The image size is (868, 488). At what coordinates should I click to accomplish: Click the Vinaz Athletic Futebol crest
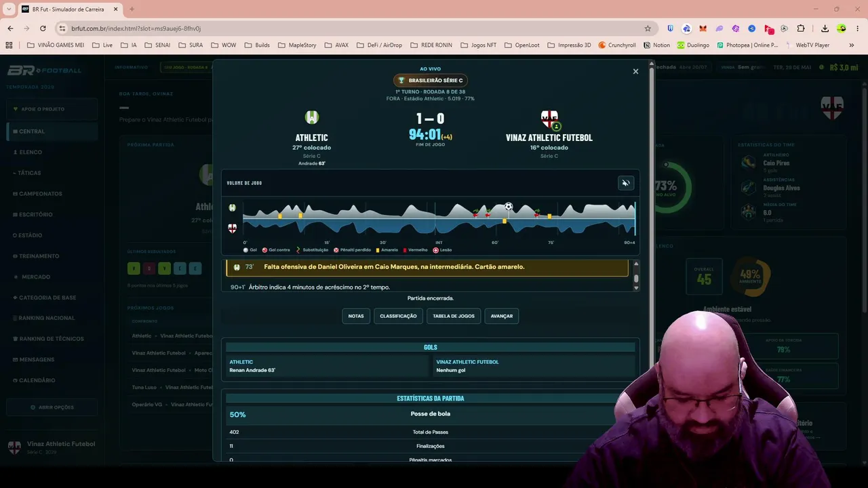[549, 119]
